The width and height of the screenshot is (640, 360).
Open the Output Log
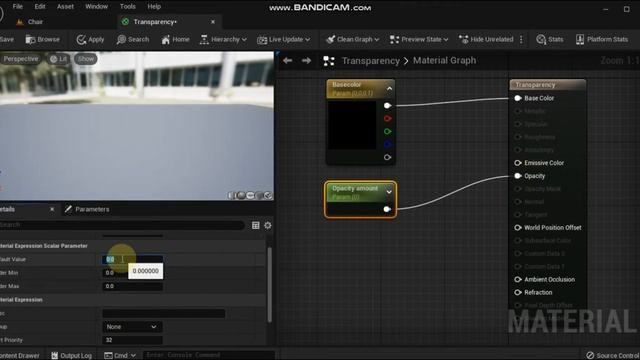click(x=71, y=356)
